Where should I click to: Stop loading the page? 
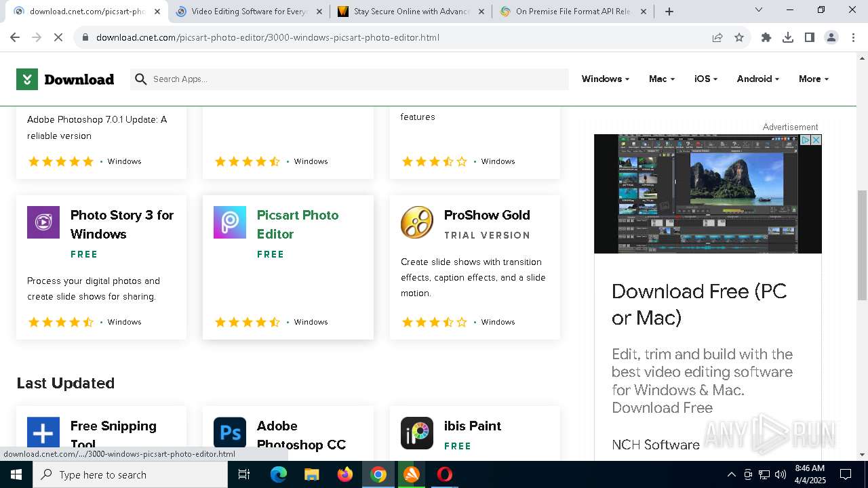(x=58, y=37)
